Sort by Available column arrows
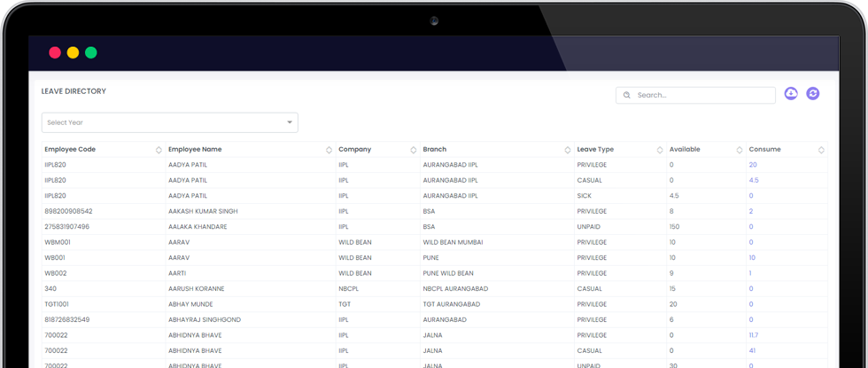Screen dimensions: 868x368 (739, 150)
